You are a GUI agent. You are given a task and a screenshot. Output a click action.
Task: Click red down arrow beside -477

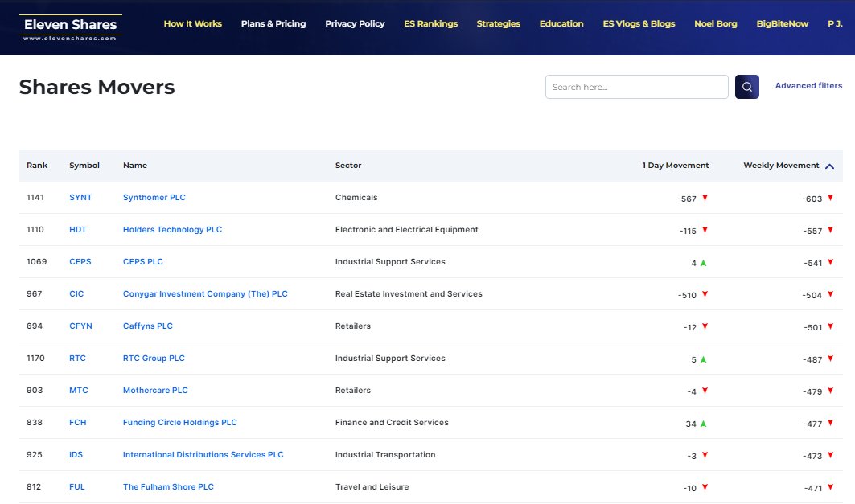point(830,423)
